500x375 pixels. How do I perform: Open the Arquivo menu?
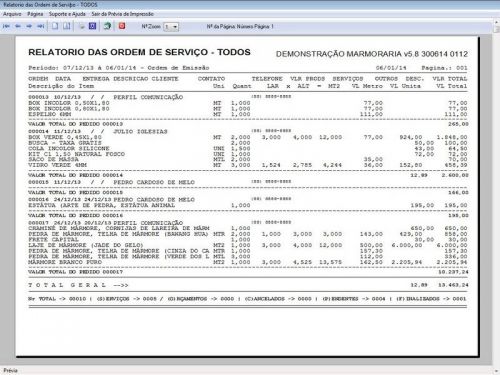12,14
